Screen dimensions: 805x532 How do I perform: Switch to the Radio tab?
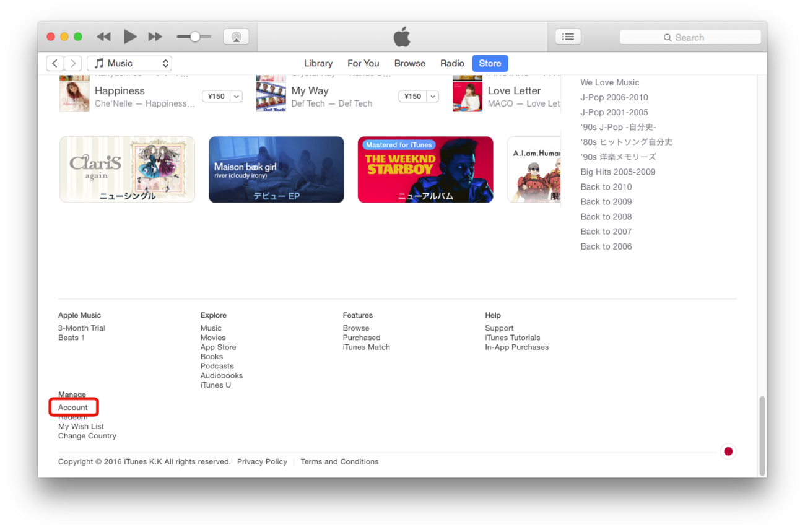(452, 63)
